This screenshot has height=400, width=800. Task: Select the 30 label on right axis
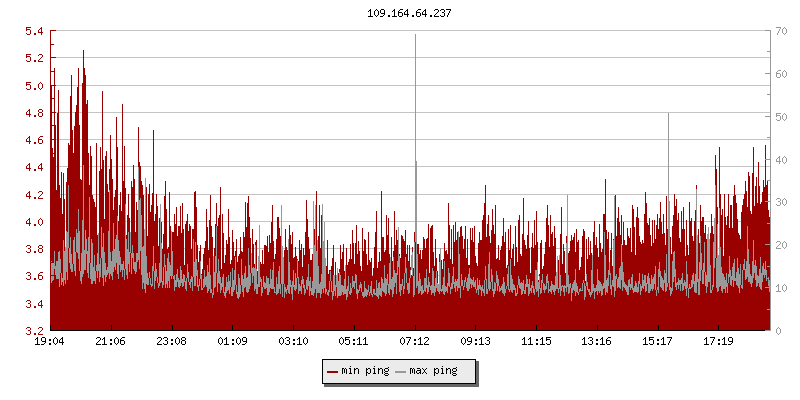click(x=781, y=202)
